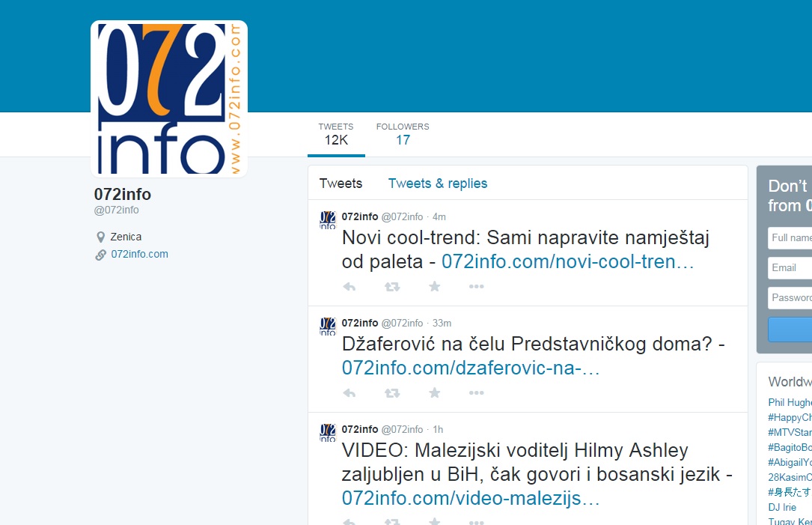Reply to the Novi cool-trend tweet

[x=349, y=286]
